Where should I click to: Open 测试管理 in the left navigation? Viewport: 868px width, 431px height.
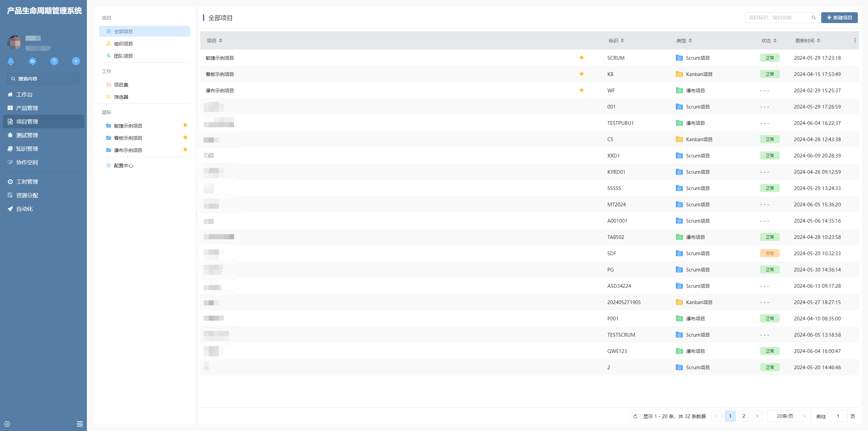coord(27,135)
